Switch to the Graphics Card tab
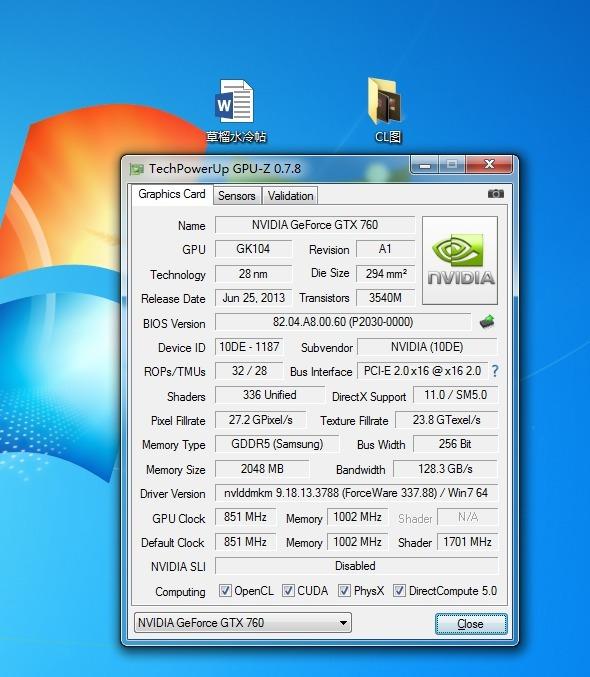Image resolution: width=590 pixels, height=677 pixels. (x=172, y=194)
